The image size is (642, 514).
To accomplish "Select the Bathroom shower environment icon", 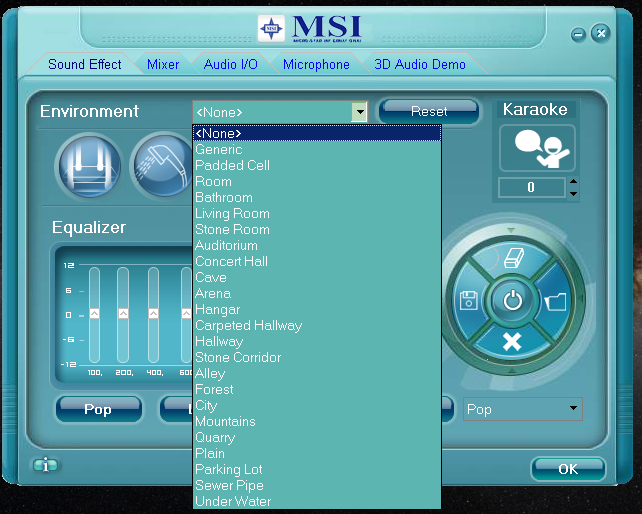I will coord(162,166).
